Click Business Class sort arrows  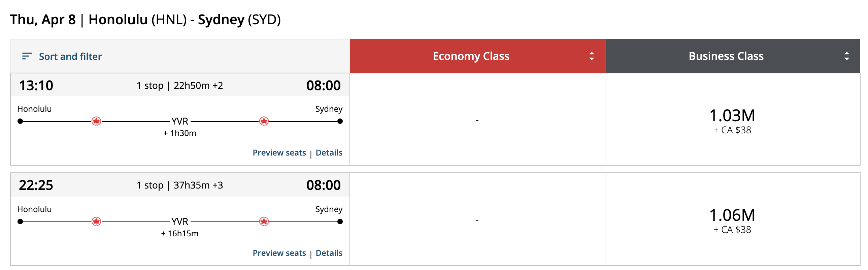click(846, 56)
